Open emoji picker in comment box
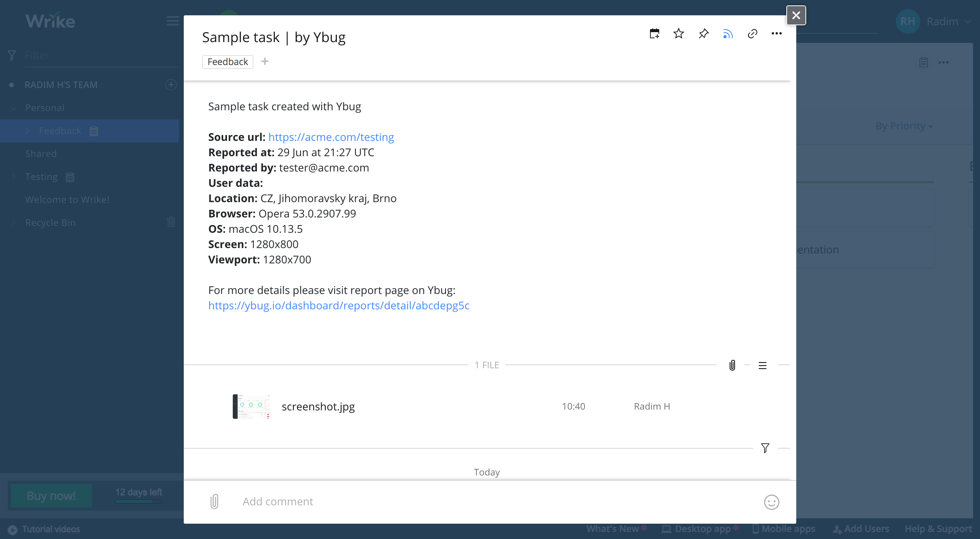The image size is (980, 539). coord(771,502)
